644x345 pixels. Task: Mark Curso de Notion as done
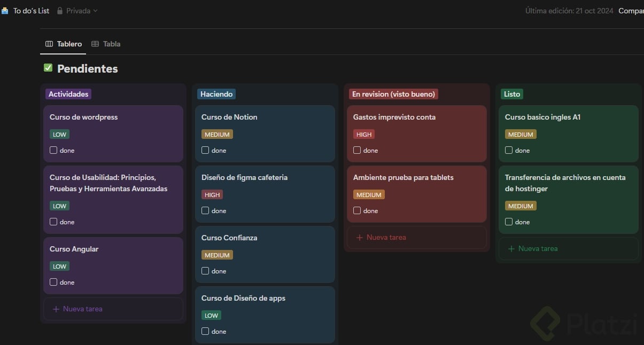click(205, 150)
